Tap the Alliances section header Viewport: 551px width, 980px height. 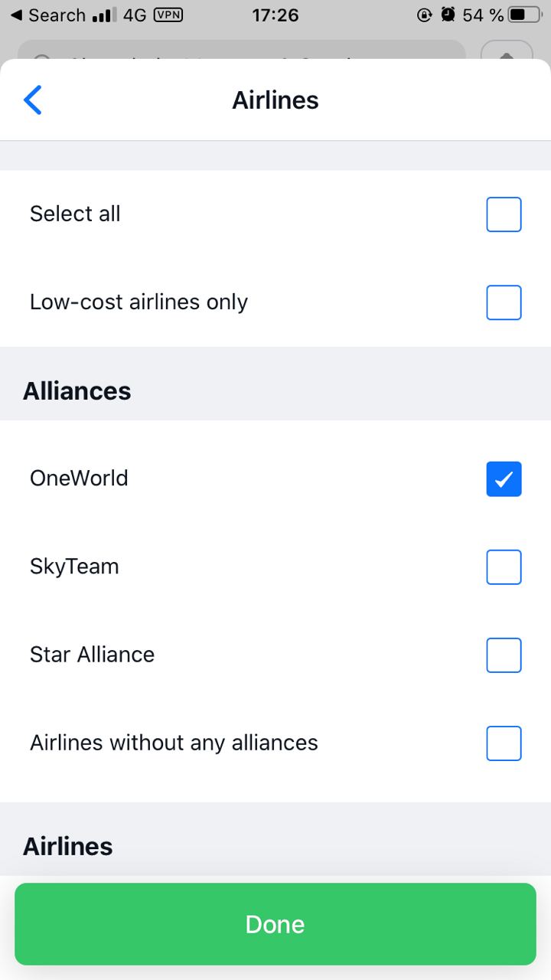(77, 391)
